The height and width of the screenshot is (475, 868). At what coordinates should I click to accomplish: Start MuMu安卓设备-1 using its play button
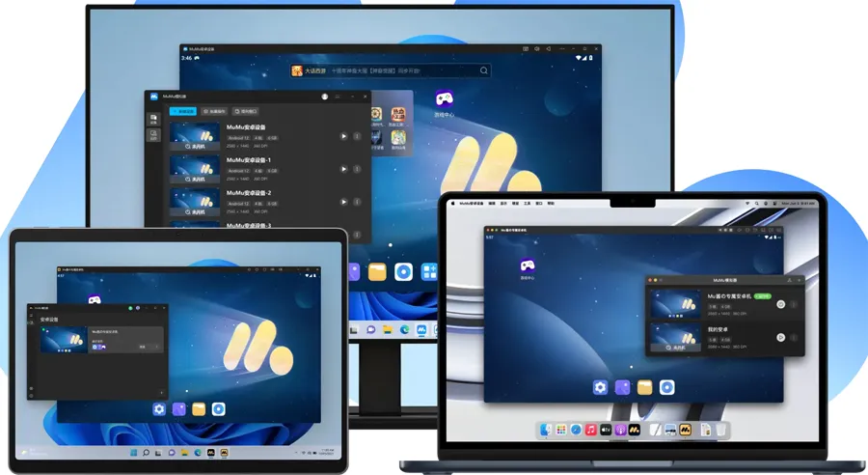point(343,169)
